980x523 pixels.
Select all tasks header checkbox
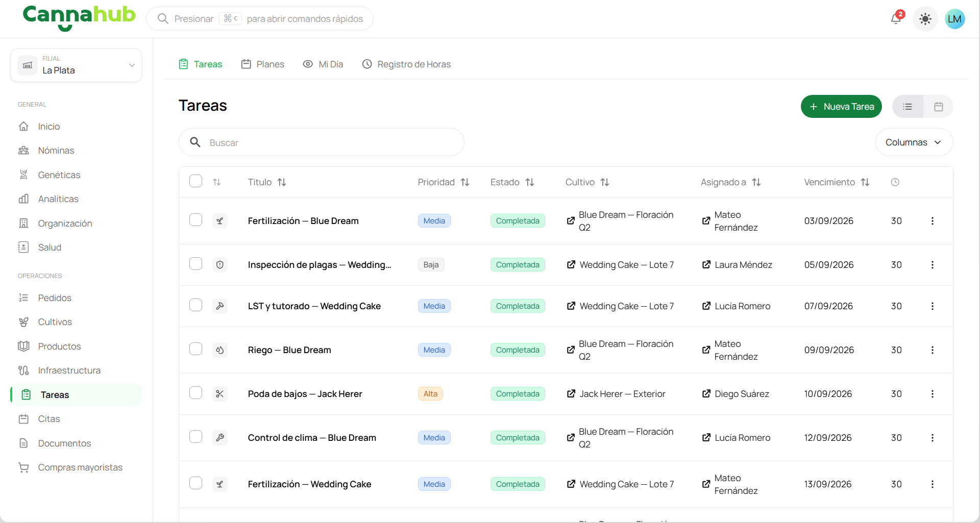(x=196, y=181)
